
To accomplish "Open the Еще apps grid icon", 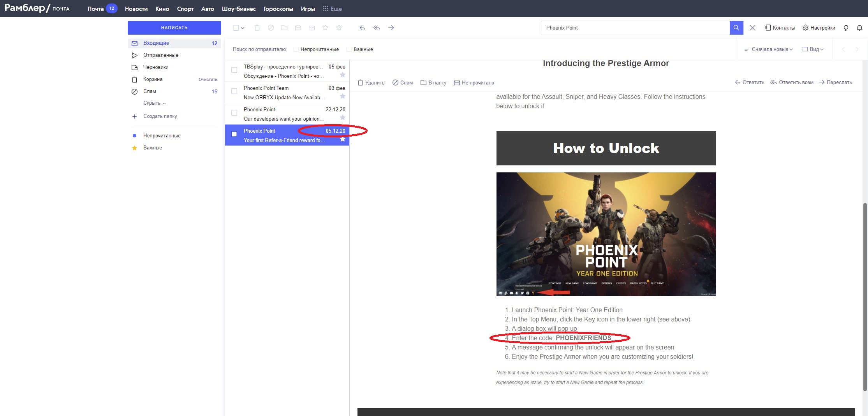I will 326,9.
